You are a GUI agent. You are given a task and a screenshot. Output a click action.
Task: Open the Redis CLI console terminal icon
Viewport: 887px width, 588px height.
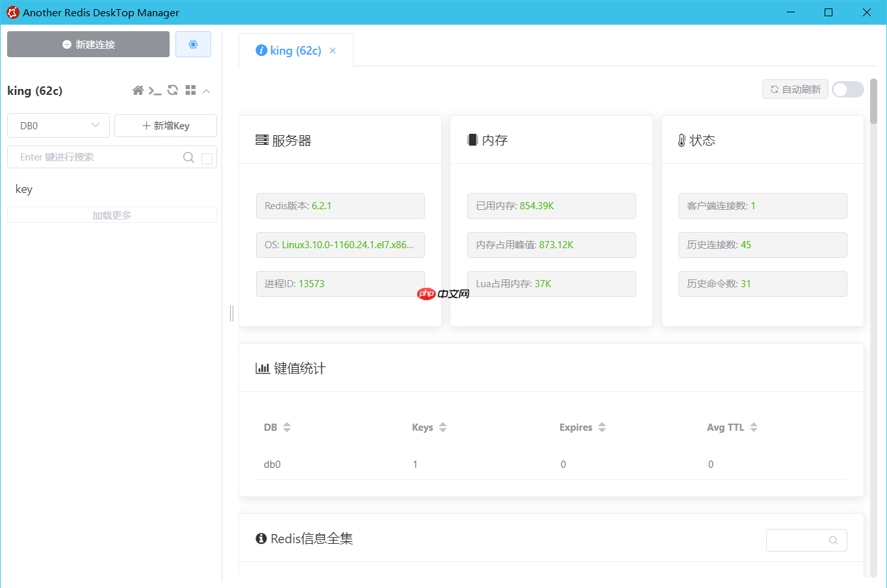155,90
